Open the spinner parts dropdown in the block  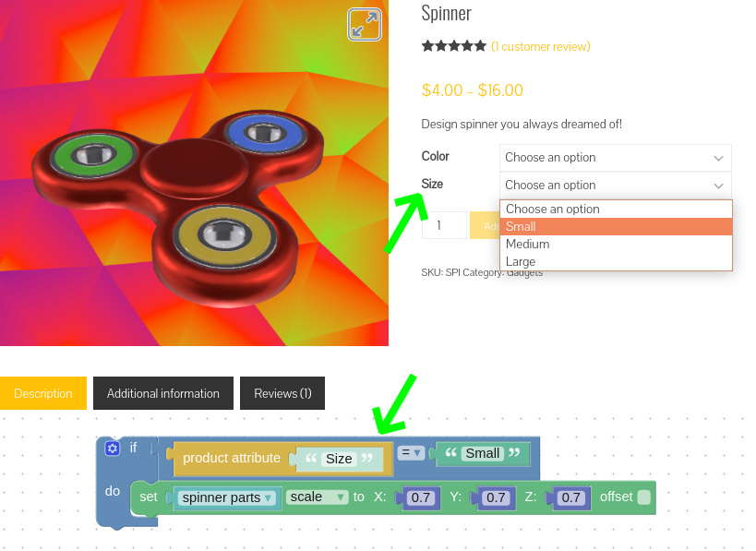[226, 497]
